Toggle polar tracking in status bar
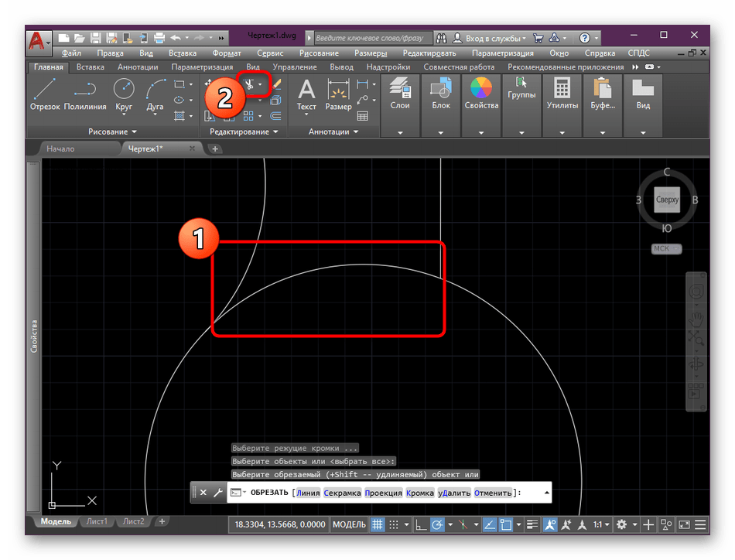The width and height of the screenshot is (735, 560). point(438,524)
